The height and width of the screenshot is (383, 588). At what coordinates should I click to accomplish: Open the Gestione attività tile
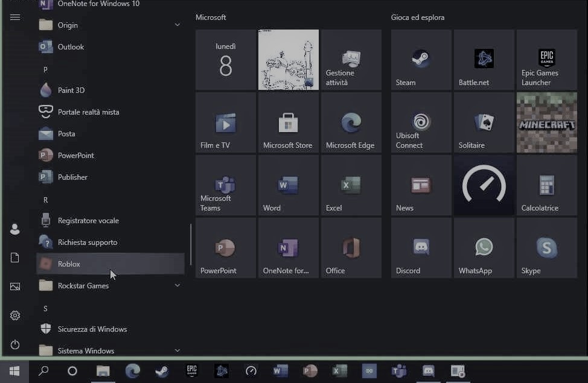coord(351,60)
